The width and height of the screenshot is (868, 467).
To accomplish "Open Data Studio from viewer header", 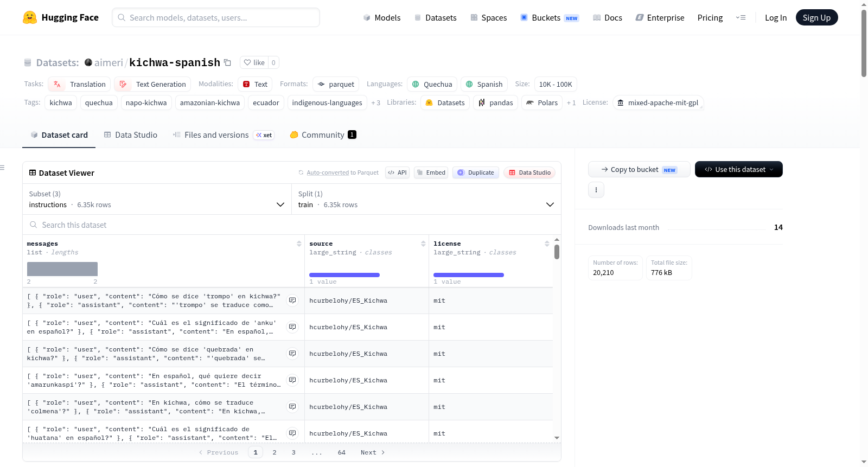I will (529, 172).
